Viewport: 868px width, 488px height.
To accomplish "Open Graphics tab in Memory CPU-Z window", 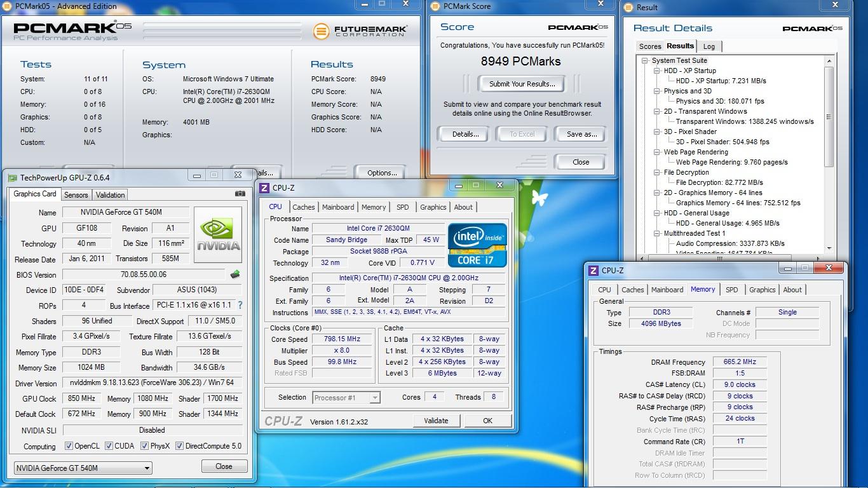I will (763, 290).
